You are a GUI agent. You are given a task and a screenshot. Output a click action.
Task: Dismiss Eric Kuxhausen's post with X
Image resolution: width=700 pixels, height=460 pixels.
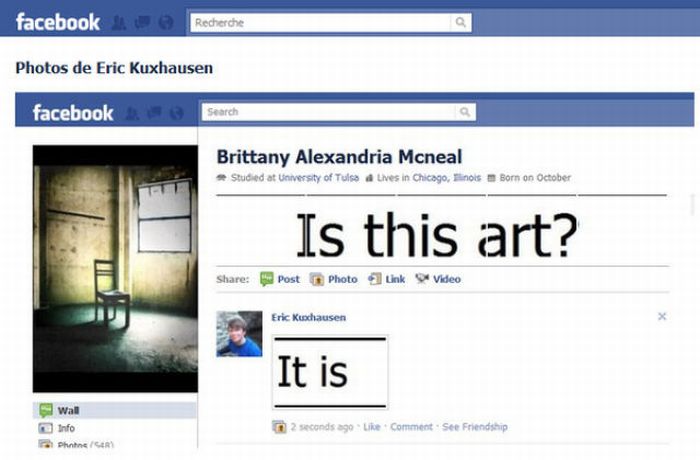[662, 317]
